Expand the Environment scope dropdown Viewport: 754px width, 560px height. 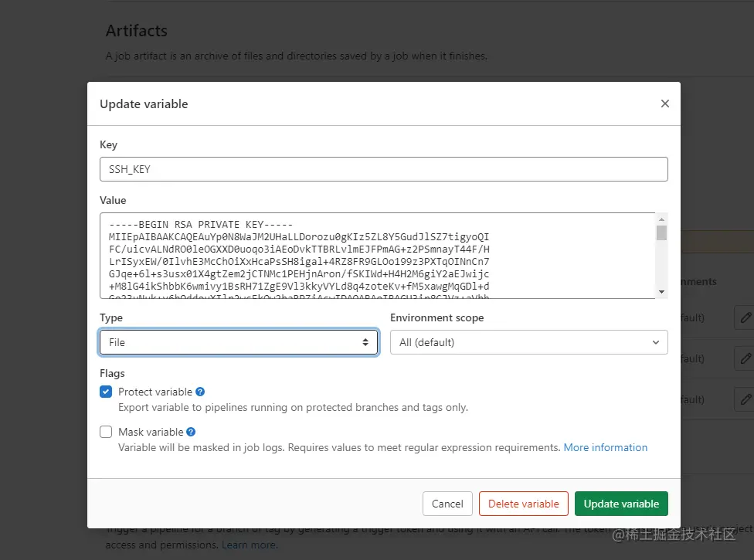[528, 342]
